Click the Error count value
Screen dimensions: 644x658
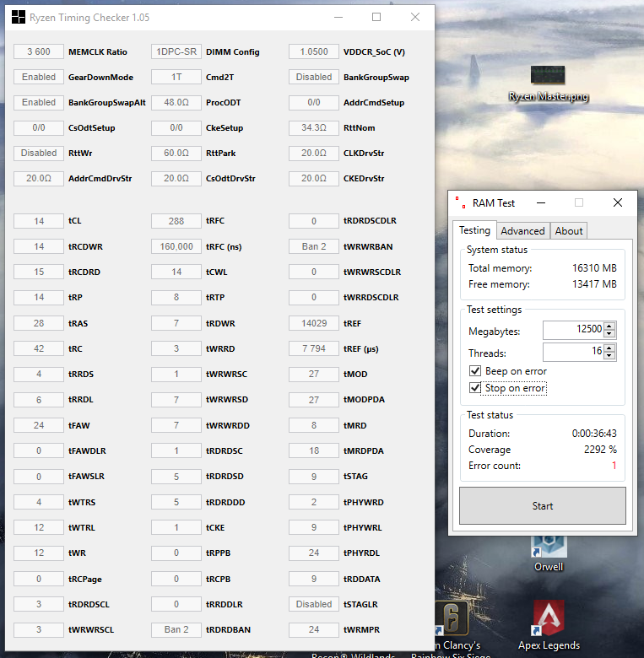tap(614, 466)
